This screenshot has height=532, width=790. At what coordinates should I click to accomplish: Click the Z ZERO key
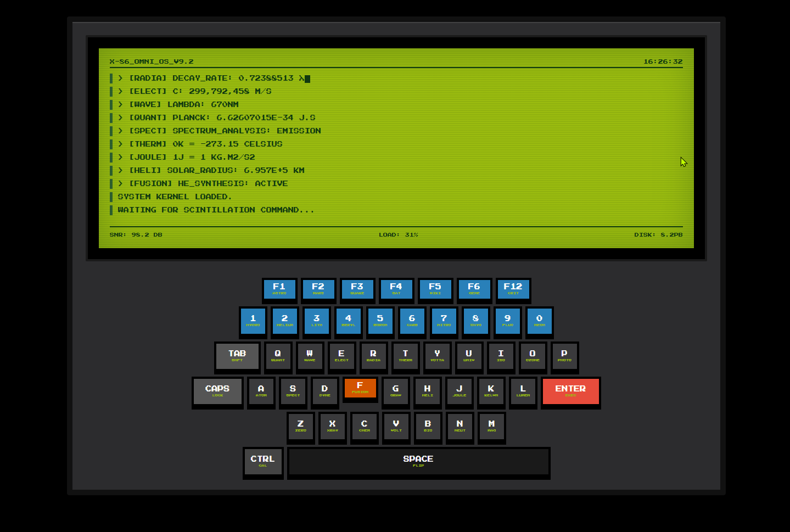click(300, 427)
